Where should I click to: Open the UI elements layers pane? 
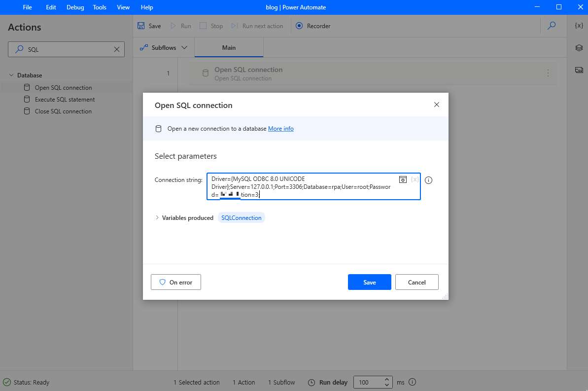pyautogui.click(x=579, y=48)
